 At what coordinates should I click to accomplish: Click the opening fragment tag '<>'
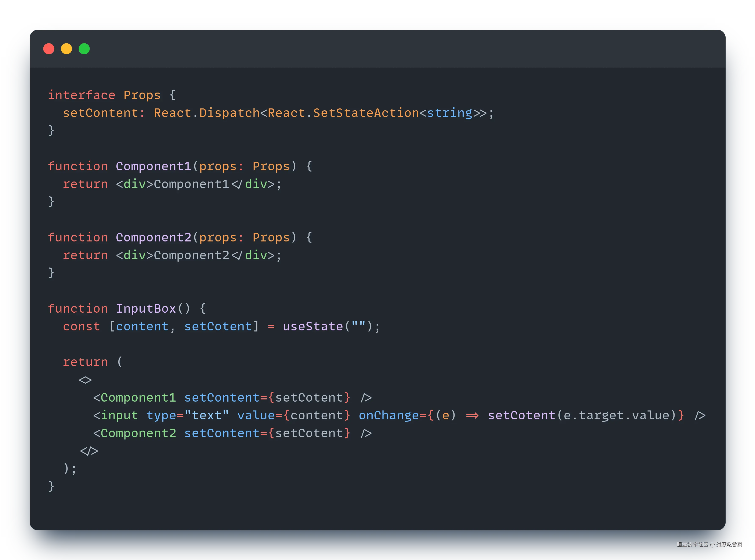click(x=85, y=380)
